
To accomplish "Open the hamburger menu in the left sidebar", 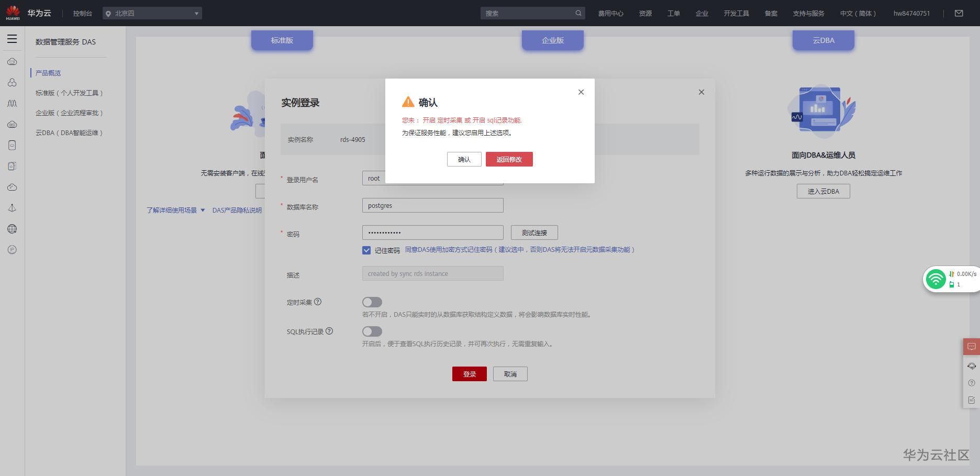I will pos(12,39).
